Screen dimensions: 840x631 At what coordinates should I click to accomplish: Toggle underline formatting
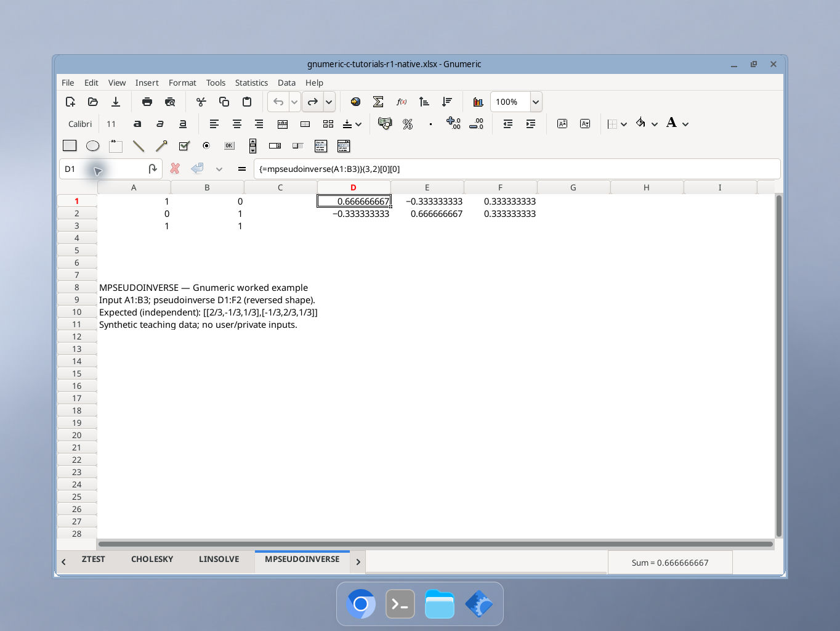(183, 124)
